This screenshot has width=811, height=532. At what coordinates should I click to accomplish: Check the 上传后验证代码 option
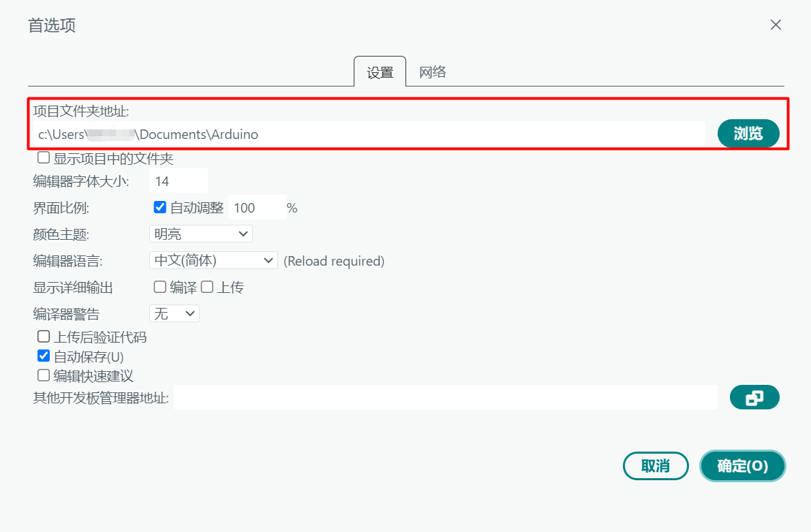(44, 336)
